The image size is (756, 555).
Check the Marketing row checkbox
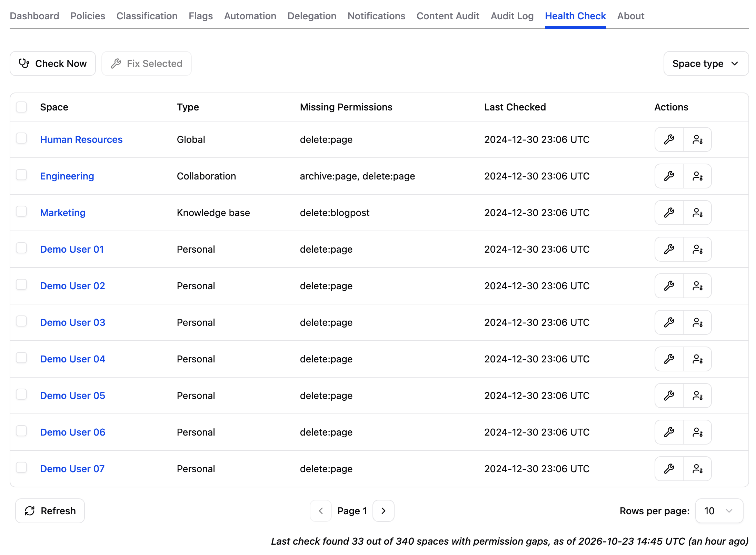pos(21,211)
